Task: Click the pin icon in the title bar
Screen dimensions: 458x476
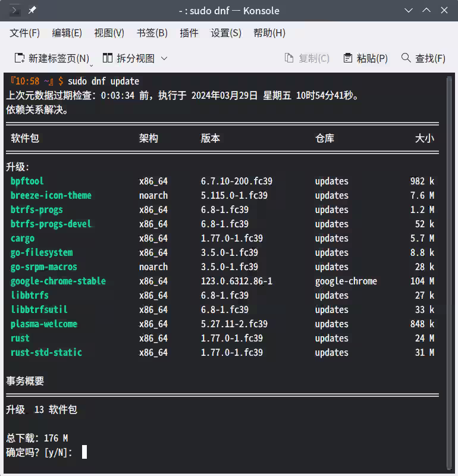Action: pos(33,10)
